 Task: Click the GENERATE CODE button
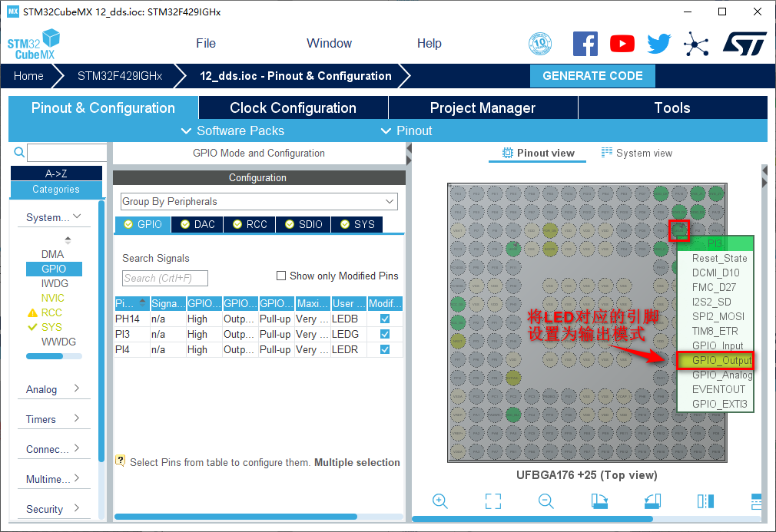pos(592,75)
